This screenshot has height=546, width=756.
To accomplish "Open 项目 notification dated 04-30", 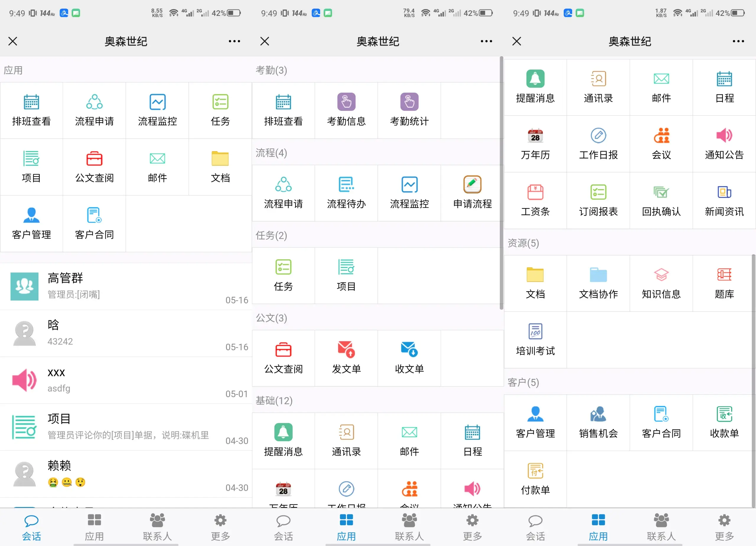I will [126, 427].
